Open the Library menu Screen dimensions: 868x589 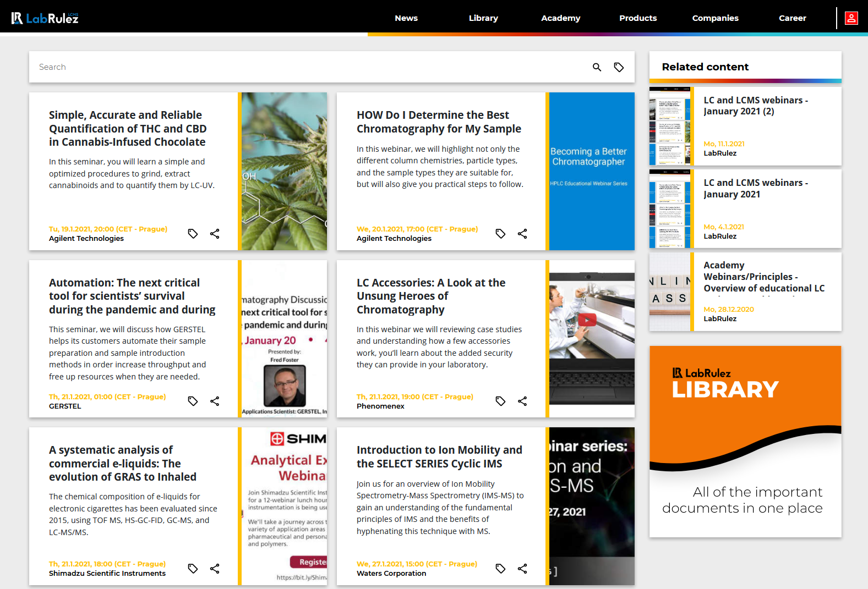[x=483, y=18]
